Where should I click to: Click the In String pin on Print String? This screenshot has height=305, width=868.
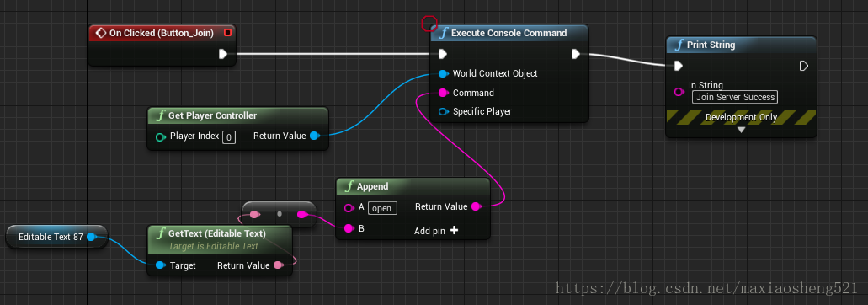pyautogui.click(x=679, y=91)
